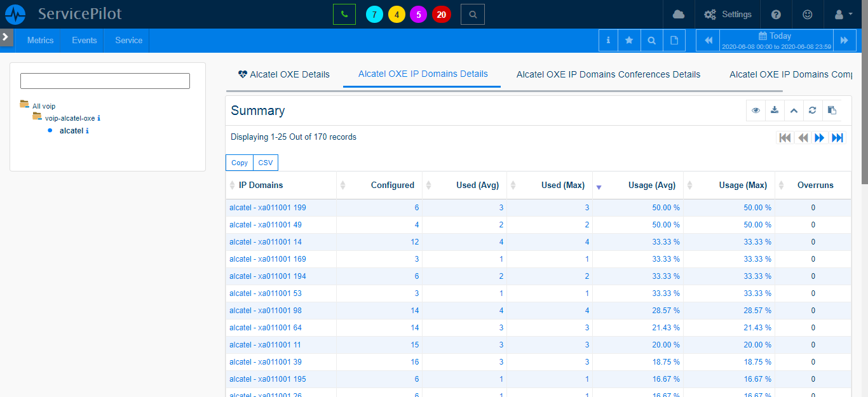Refresh the Summary panel
The width and height of the screenshot is (868, 397).
tap(812, 110)
